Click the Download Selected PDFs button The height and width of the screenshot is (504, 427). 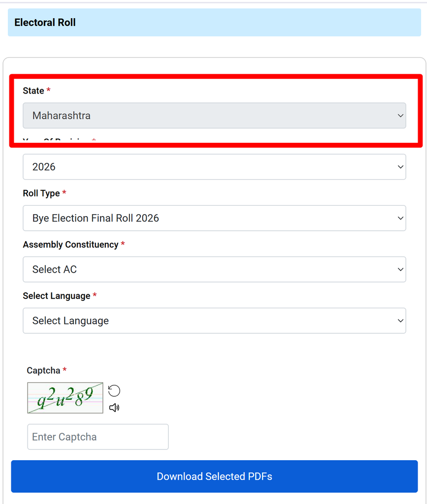pos(214,476)
